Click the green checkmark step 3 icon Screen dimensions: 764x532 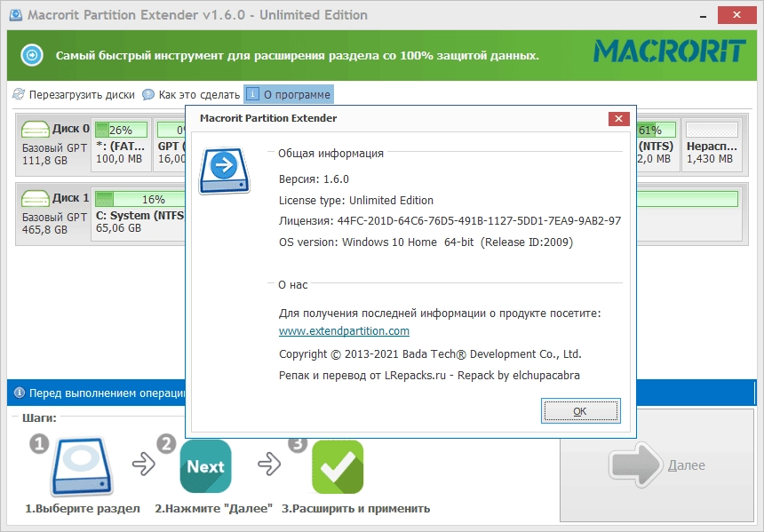(x=338, y=466)
